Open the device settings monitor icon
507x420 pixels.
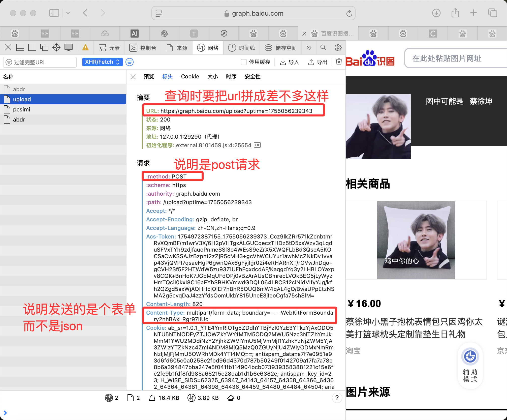click(x=69, y=48)
